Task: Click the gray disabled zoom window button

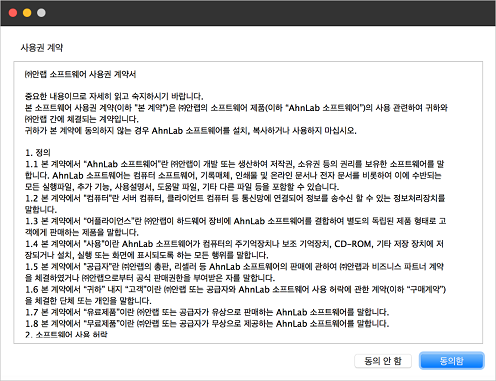Action: [x=41, y=13]
